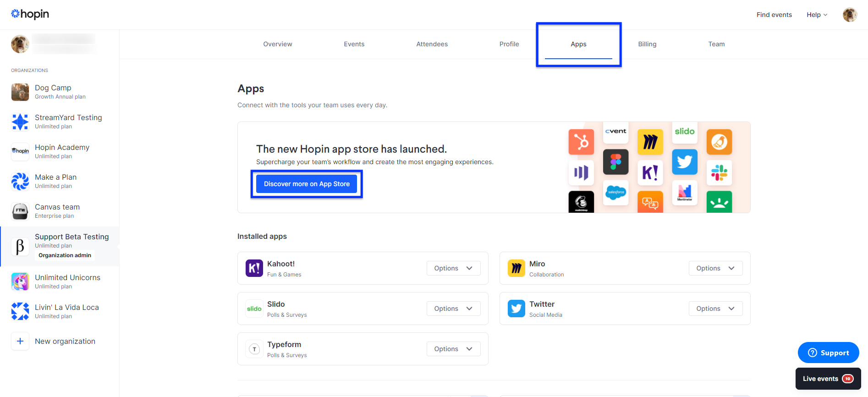Click the profile photo in the sidebar
The image size is (868, 397).
[x=20, y=44]
